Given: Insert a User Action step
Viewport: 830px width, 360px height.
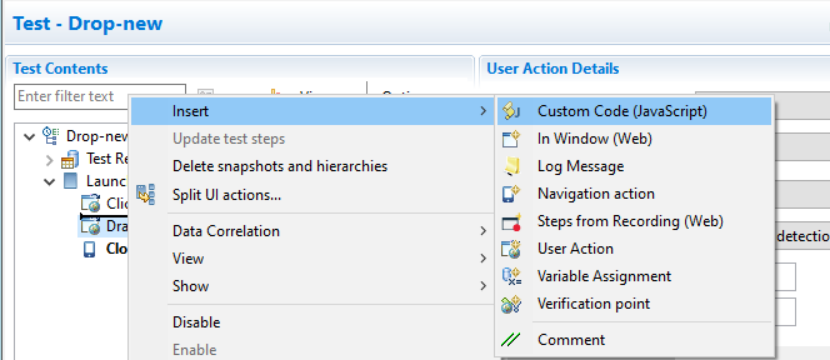Looking at the screenshot, I should 634,249.
